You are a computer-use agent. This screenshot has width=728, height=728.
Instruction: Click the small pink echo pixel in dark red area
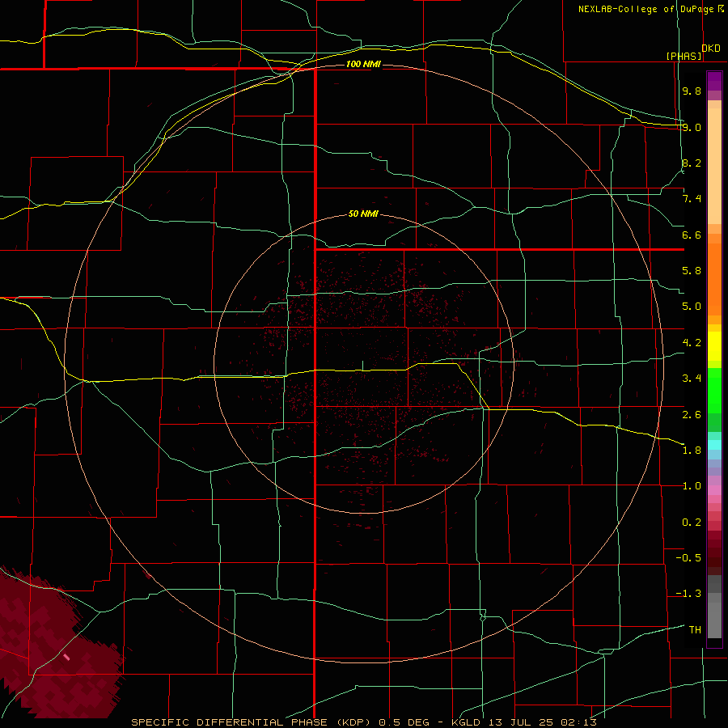(66, 657)
